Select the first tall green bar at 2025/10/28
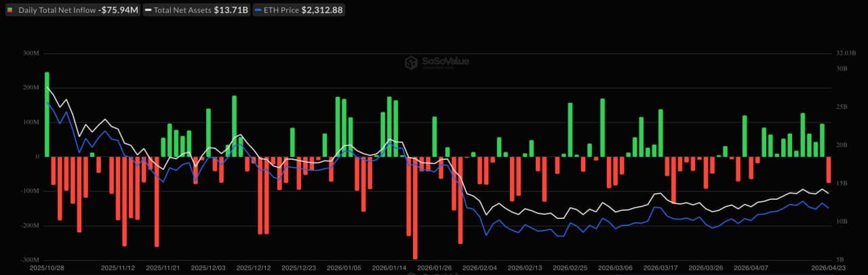Screen dimensions: 868x275 point(47,114)
